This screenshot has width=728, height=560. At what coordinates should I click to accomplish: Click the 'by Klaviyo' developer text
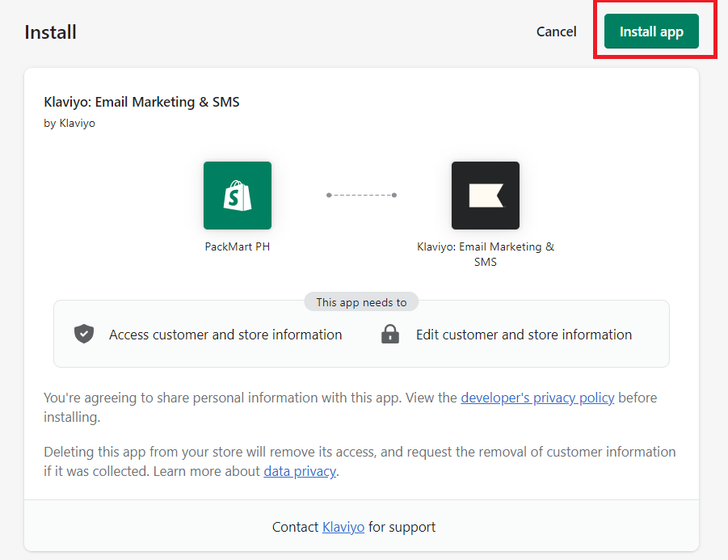click(x=69, y=123)
